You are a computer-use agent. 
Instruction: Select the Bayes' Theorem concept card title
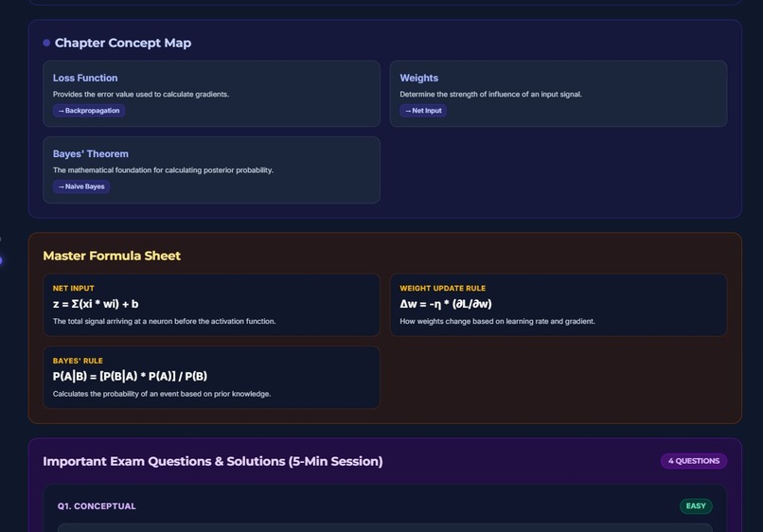(x=91, y=153)
